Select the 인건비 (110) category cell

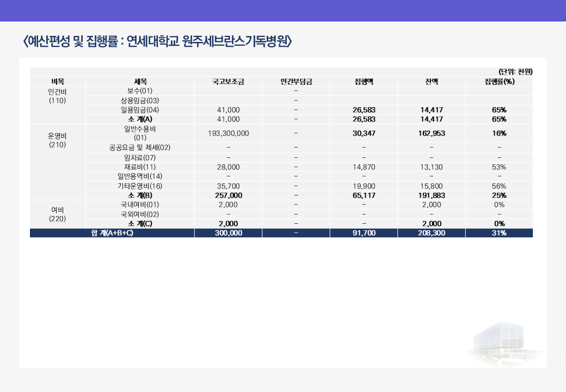pyautogui.click(x=58, y=96)
